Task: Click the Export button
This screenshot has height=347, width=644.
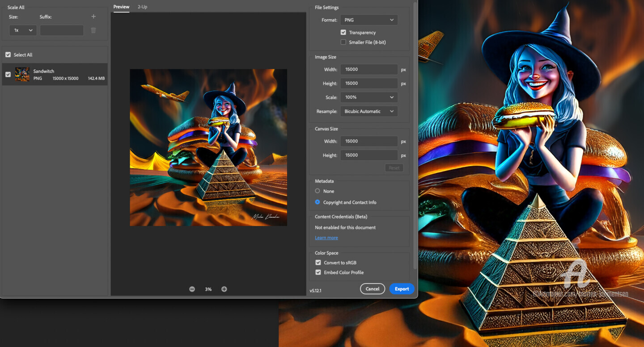Action: (x=402, y=289)
